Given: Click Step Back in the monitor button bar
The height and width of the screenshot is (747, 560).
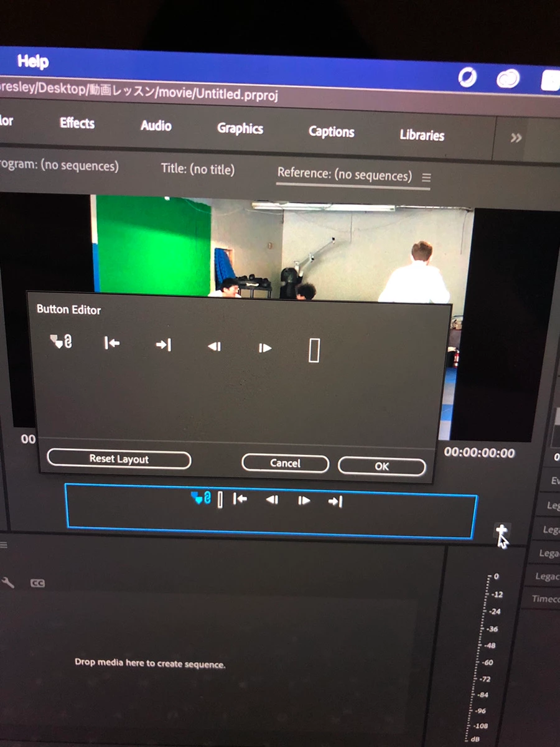Looking at the screenshot, I should (272, 500).
